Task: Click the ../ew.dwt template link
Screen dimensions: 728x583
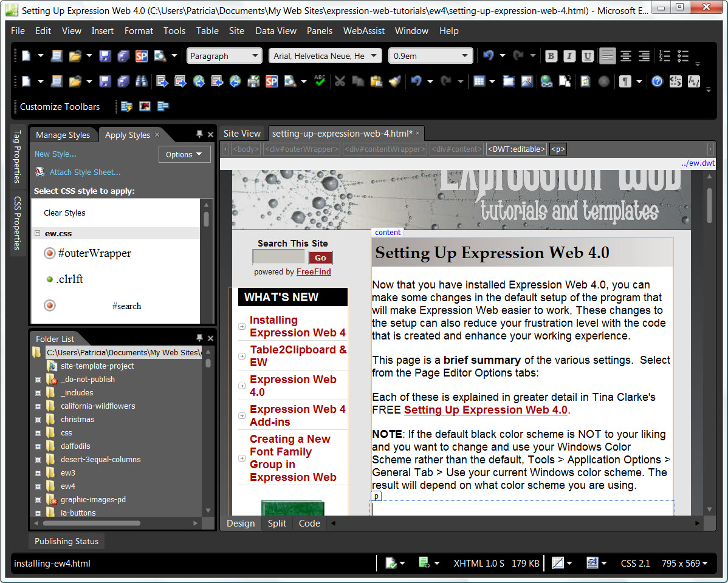Action: coord(698,163)
